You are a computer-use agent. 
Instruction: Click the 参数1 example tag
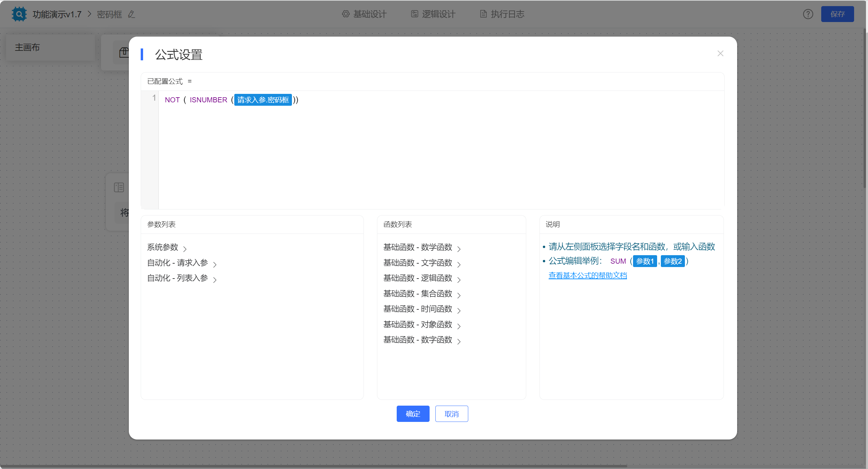645,261
